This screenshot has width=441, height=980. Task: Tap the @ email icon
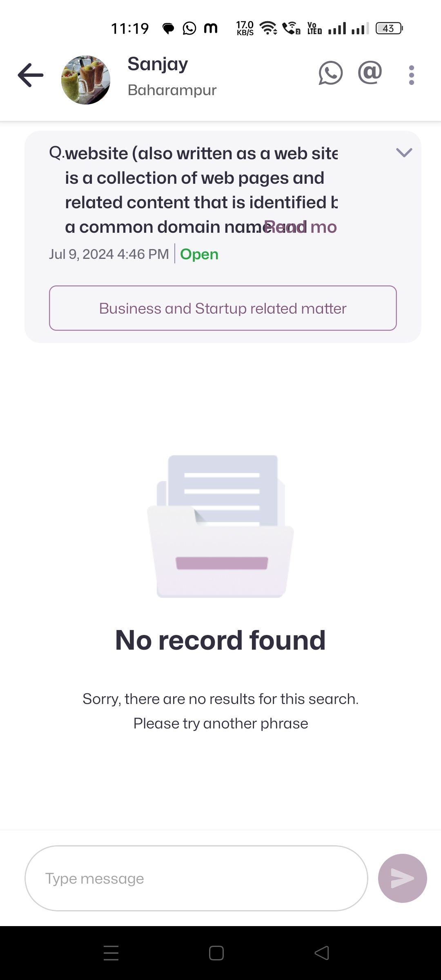[x=370, y=73]
